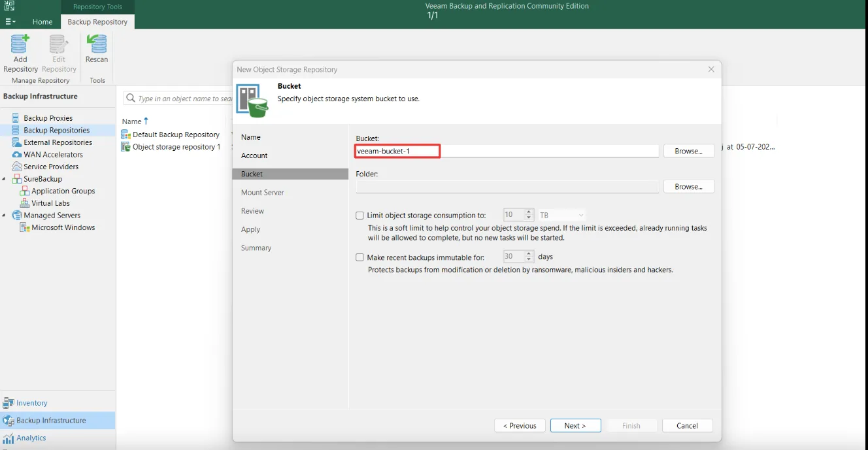Image resolution: width=868 pixels, height=450 pixels.
Task: Select the Bucket wizard step
Action: (x=290, y=174)
